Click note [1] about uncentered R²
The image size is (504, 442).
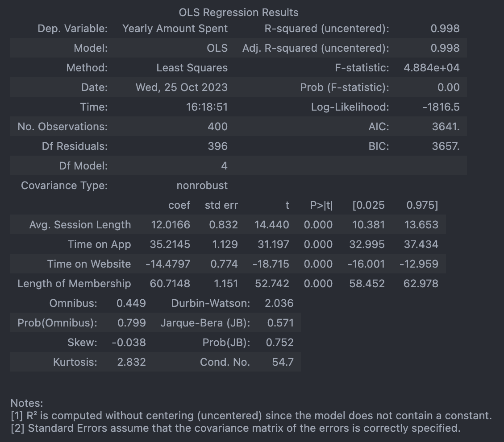251,416
